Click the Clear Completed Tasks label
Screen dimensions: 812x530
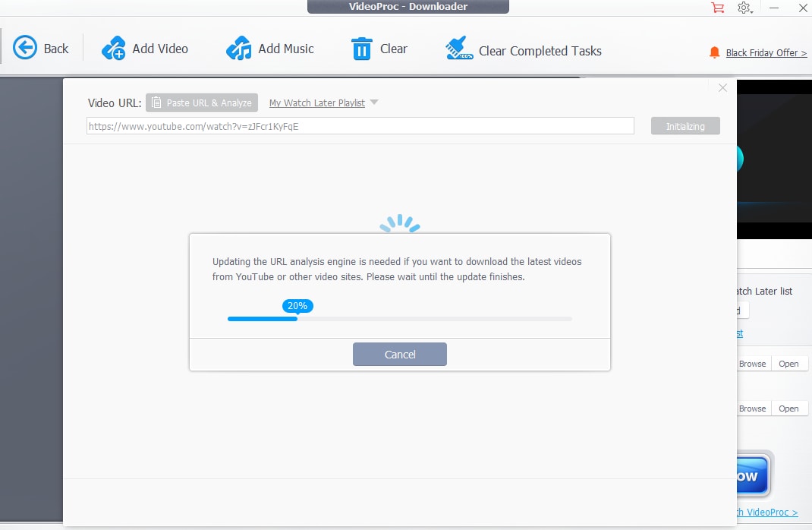(x=540, y=51)
